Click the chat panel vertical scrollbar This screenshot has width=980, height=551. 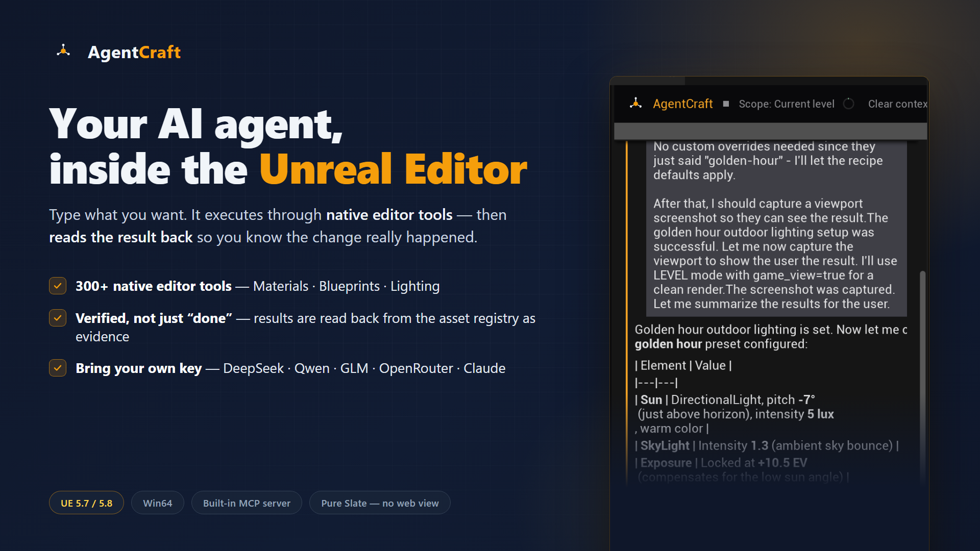point(922,378)
